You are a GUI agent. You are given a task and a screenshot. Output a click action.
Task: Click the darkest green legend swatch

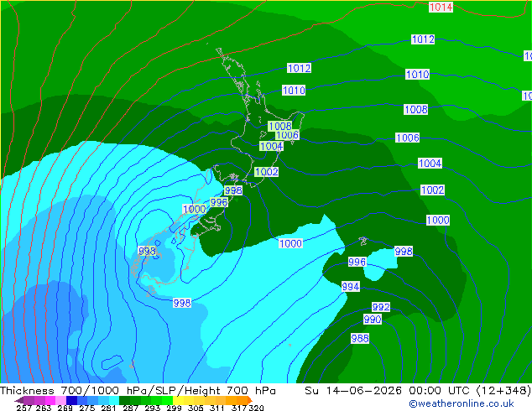[x=124, y=400]
